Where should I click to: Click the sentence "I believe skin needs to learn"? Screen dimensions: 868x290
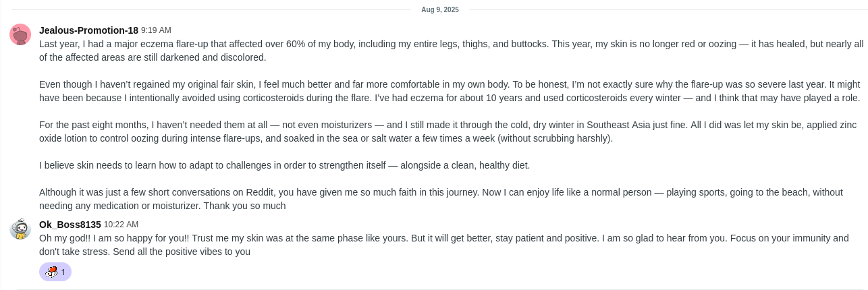click(x=284, y=165)
